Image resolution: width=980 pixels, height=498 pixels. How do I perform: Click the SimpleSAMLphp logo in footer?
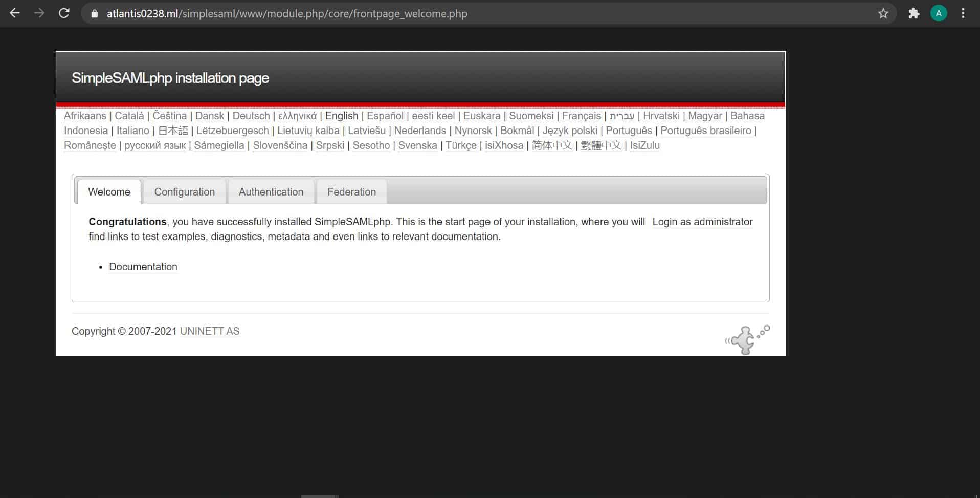747,339
